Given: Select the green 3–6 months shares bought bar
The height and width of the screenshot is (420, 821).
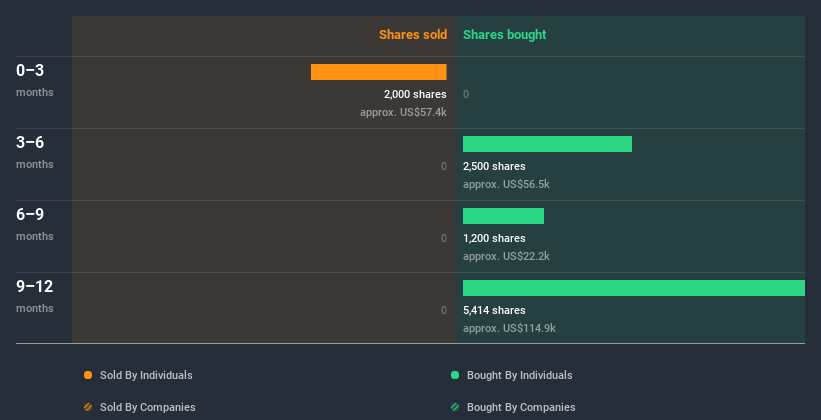Looking at the screenshot, I should point(547,144).
